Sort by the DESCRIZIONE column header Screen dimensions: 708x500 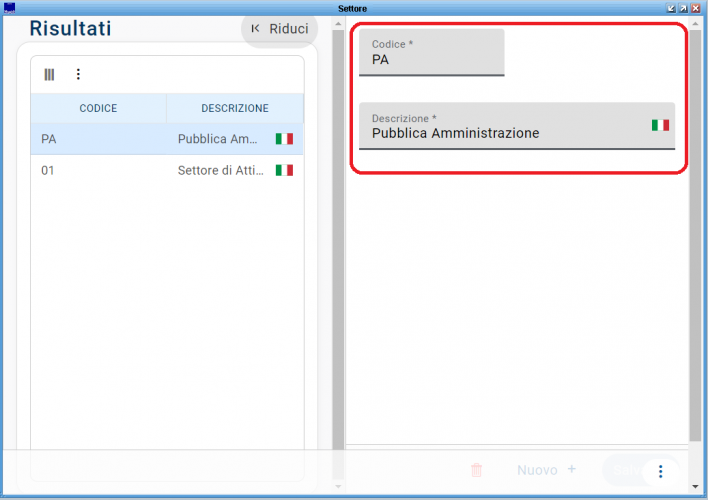click(235, 108)
